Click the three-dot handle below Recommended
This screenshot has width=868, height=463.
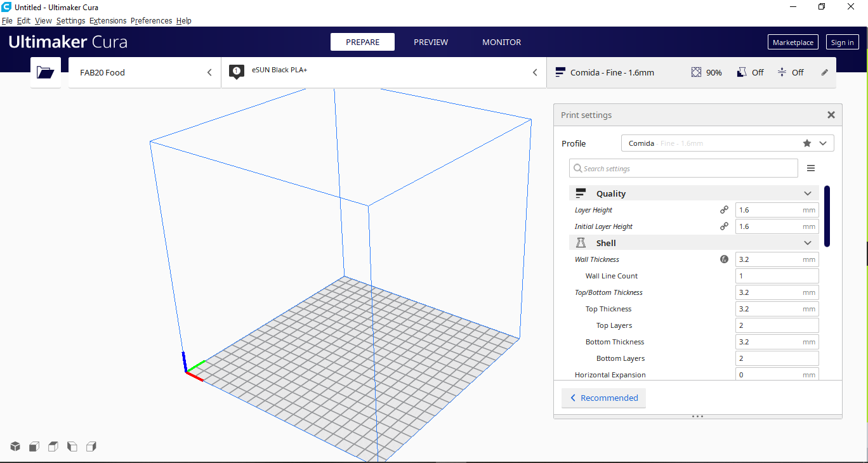697,417
